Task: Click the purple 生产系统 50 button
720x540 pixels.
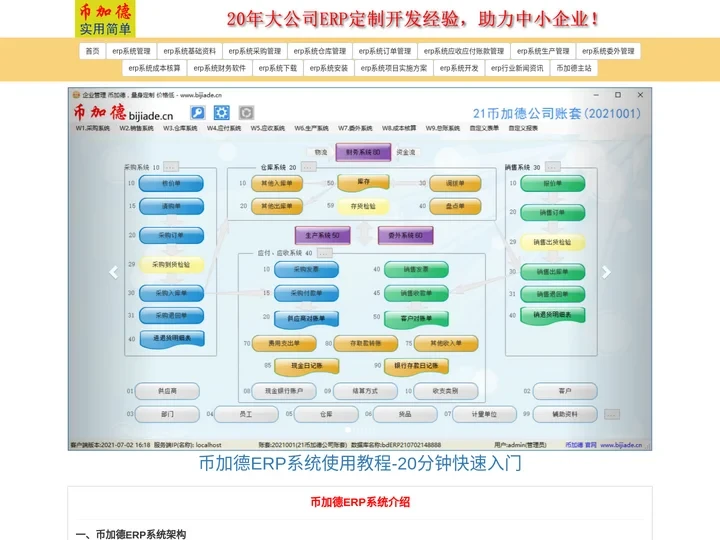Action: tap(322, 236)
